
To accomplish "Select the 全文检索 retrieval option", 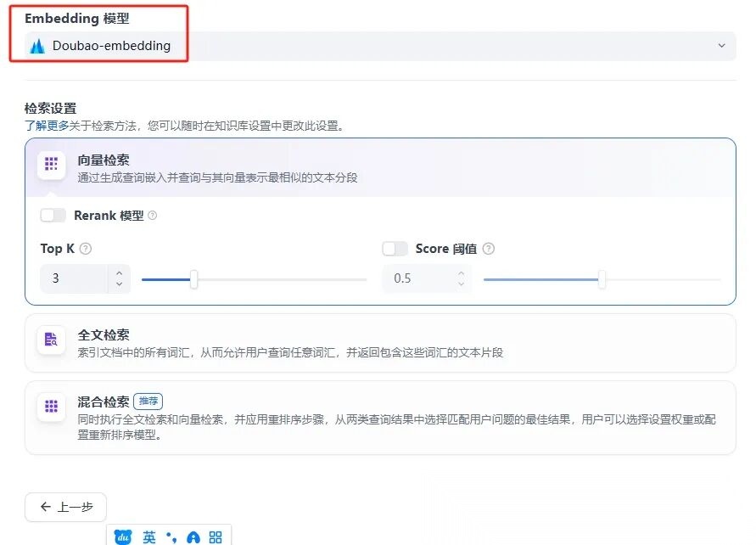I will [380, 343].
